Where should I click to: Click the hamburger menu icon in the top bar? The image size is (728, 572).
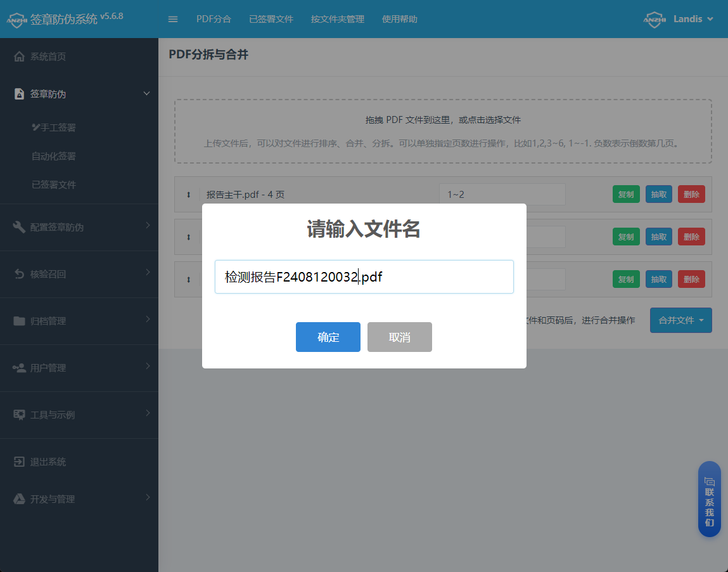(173, 19)
